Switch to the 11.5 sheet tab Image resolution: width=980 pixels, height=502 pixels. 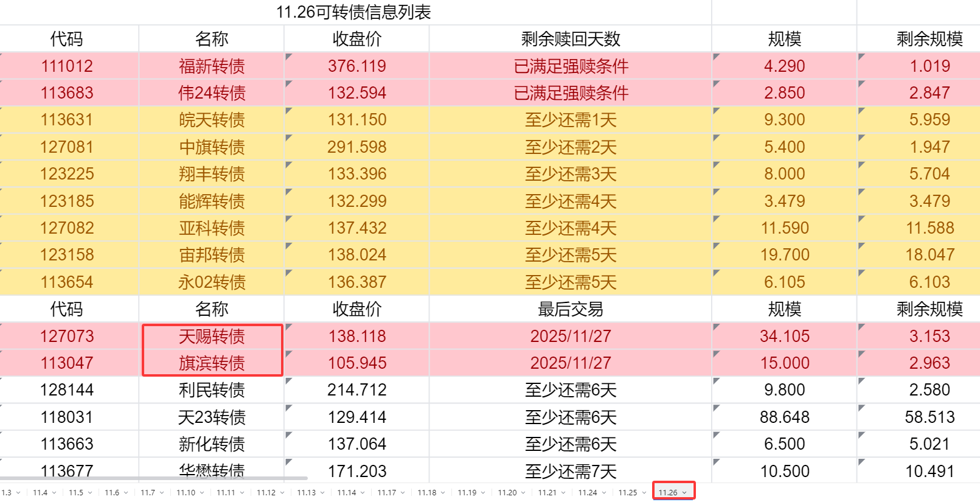[x=76, y=492]
